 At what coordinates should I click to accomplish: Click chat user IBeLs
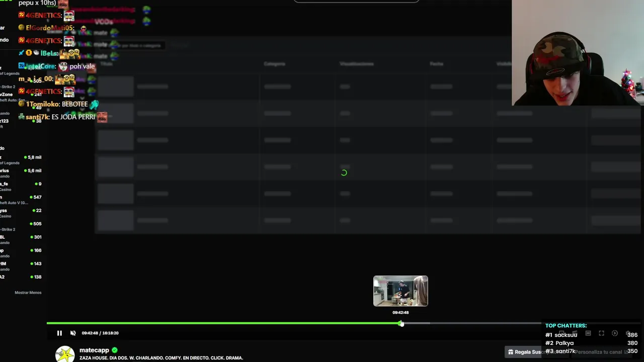pyautogui.click(x=49, y=53)
